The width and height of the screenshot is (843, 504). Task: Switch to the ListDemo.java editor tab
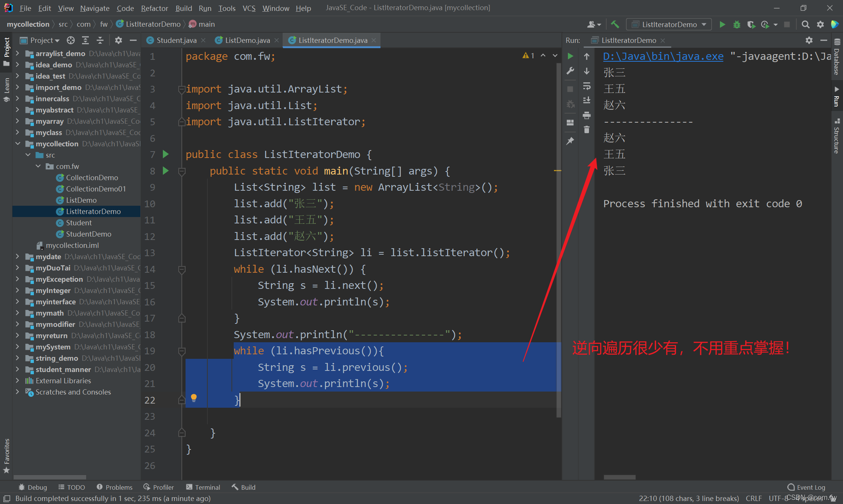(247, 40)
